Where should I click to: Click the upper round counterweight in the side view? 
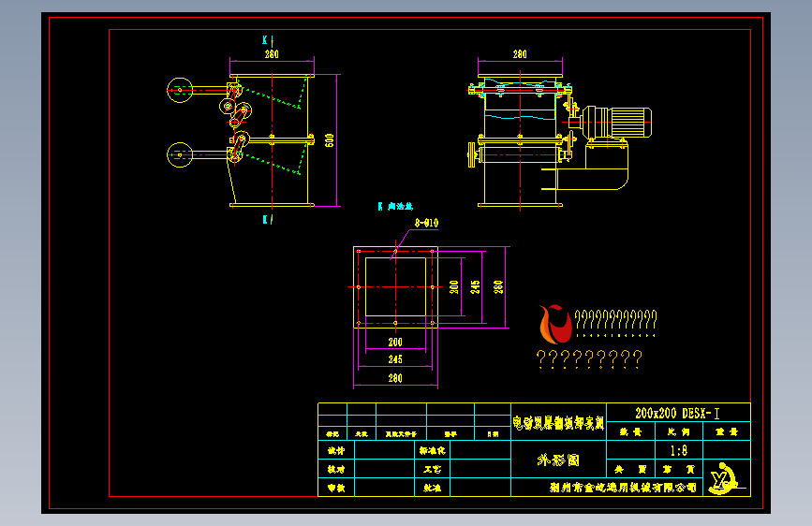180,90
